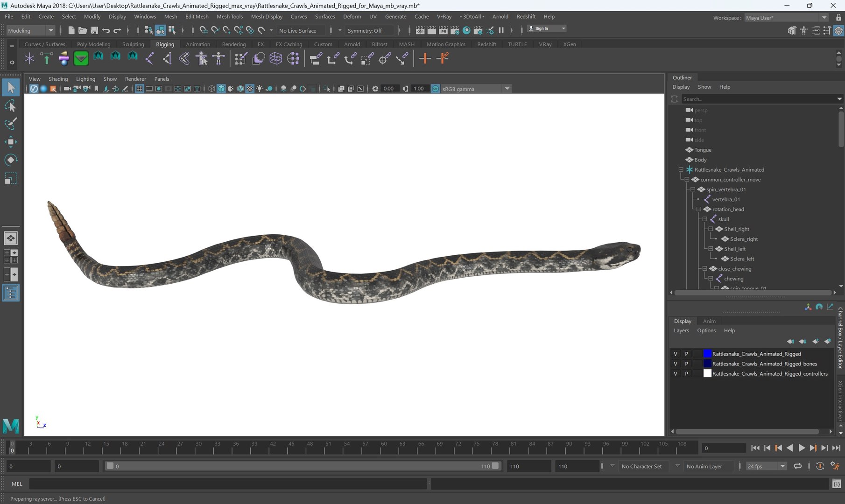This screenshot has height=504, width=845.
Task: Open the 24 fps frame rate dropdown
Action: 767,466
